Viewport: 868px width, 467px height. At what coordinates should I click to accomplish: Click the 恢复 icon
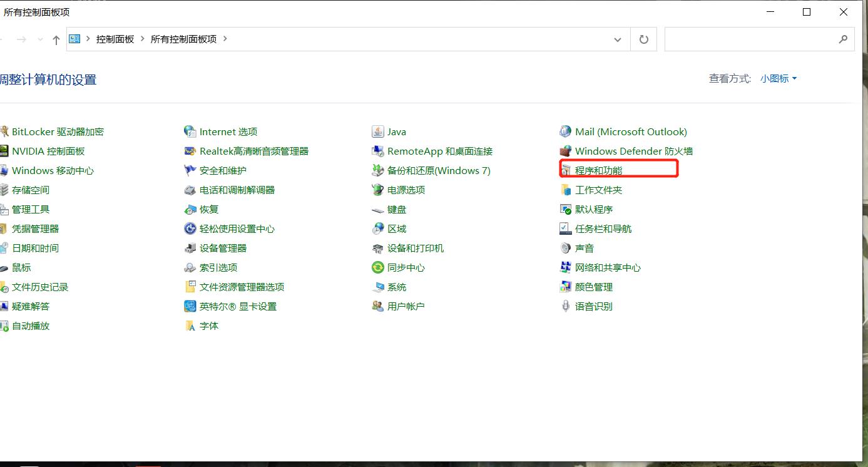click(190, 209)
